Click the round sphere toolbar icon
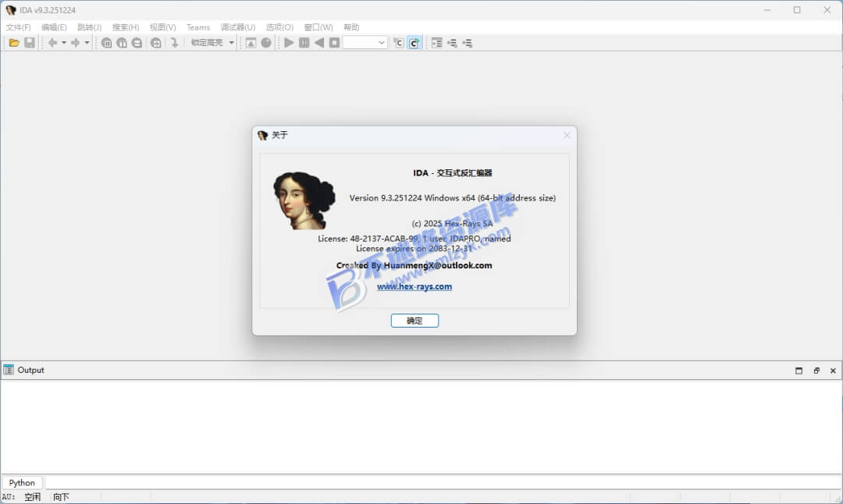 tap(266, 43)
